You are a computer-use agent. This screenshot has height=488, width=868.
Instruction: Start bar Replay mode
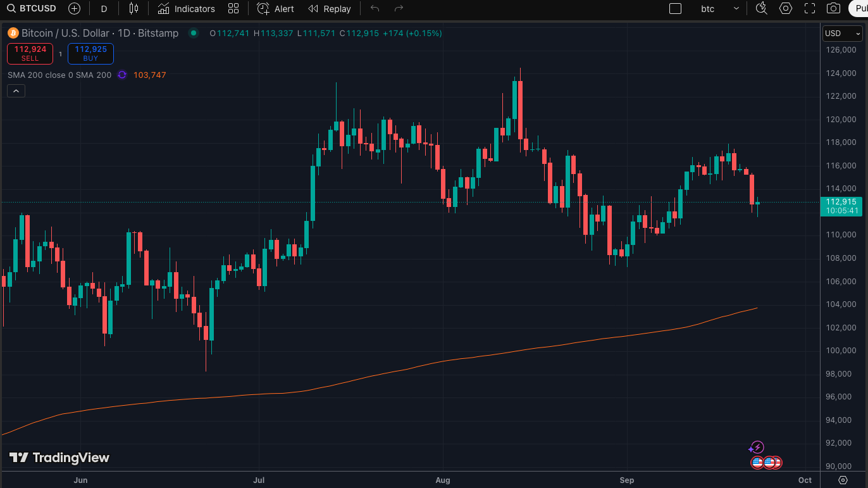click(x=330, y=9)
